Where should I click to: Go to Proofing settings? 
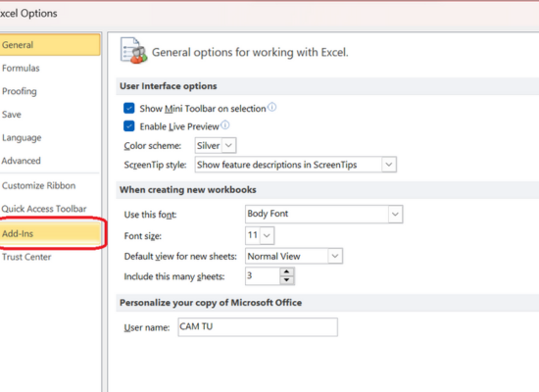[x=20, y=91]
